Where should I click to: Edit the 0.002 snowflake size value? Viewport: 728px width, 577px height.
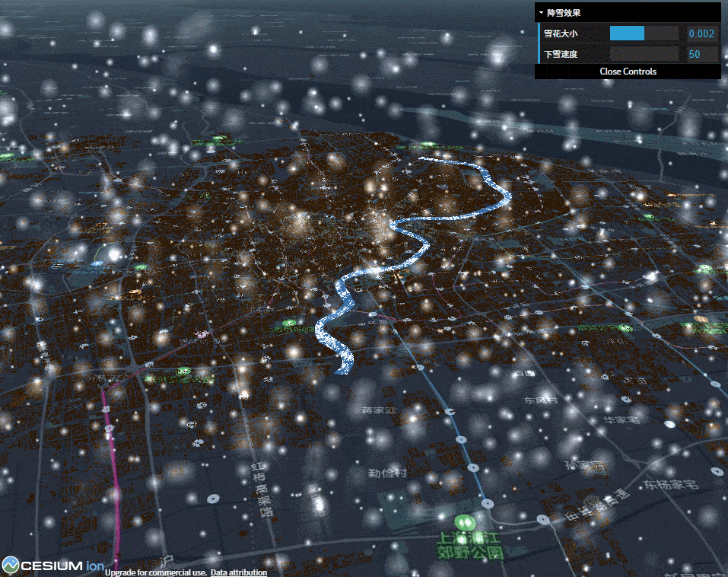[x=701, y=33]
